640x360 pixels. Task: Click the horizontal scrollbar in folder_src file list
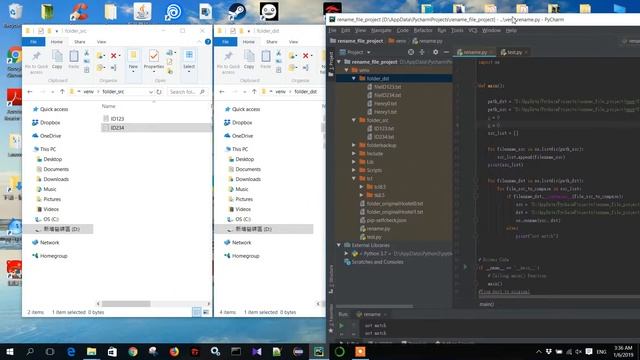(x=126, y=304)
